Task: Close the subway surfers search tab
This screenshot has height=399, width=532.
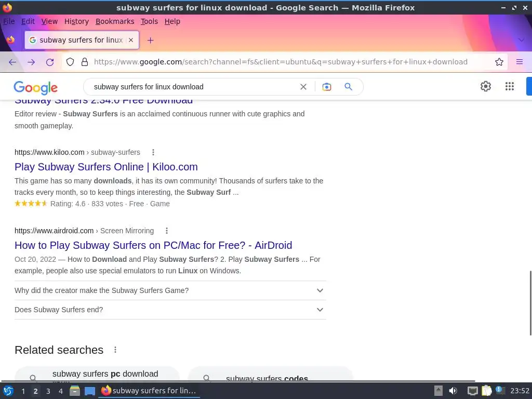Action: 131,40
